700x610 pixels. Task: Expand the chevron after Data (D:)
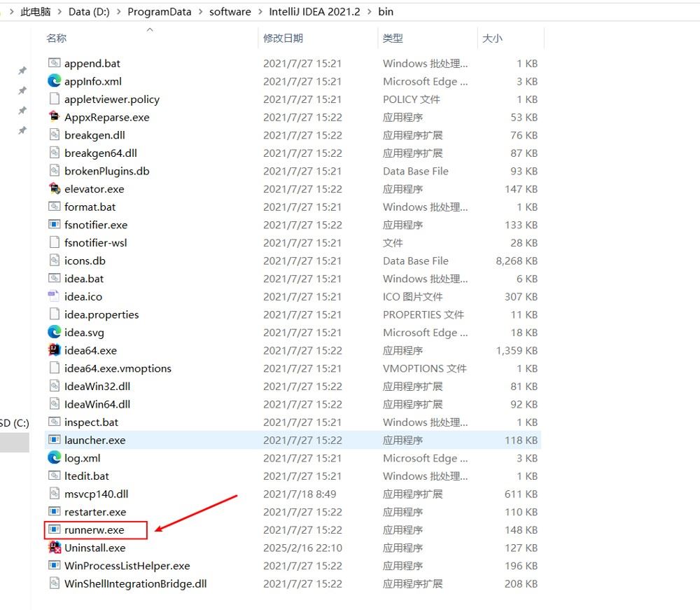click(119, 12)
